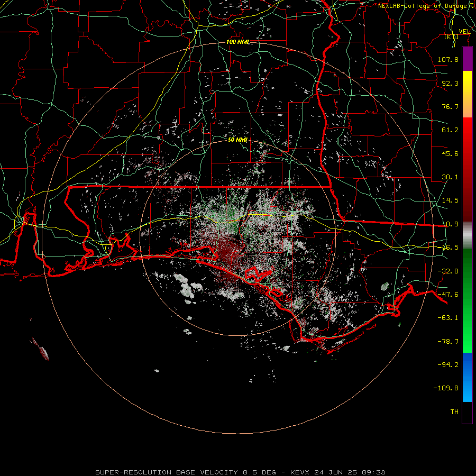Click the purple segment of color bar
The height and width of the screenshot is (476, 476).
tap(467, 59)
